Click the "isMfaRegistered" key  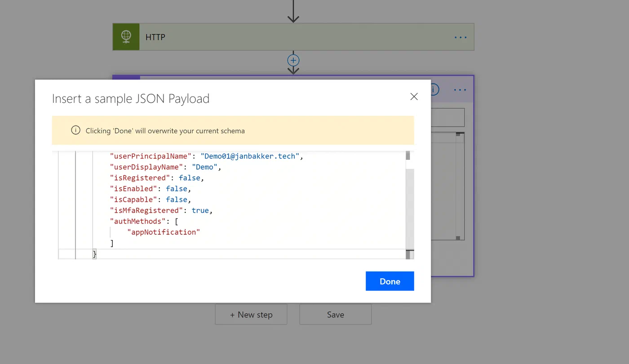(147, 210)
